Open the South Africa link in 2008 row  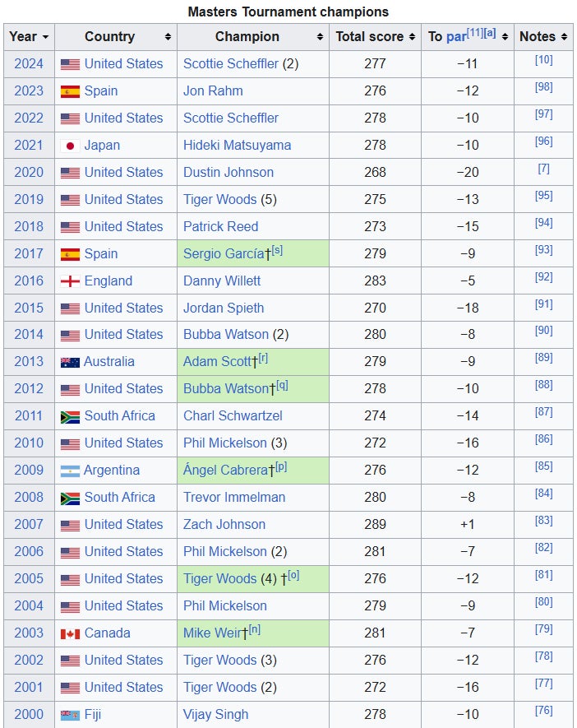(x=119, y=498)
